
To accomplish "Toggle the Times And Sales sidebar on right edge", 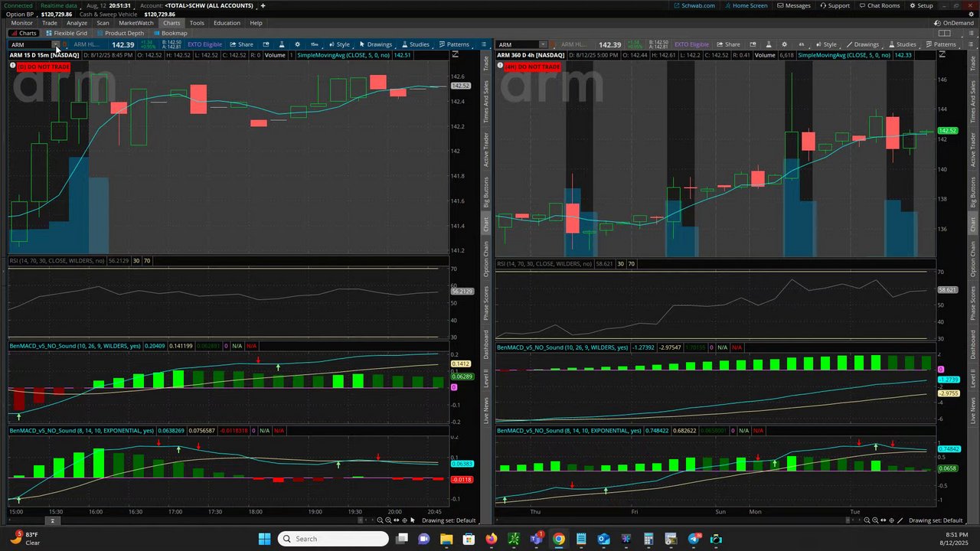I will click(x=973, y=102).
